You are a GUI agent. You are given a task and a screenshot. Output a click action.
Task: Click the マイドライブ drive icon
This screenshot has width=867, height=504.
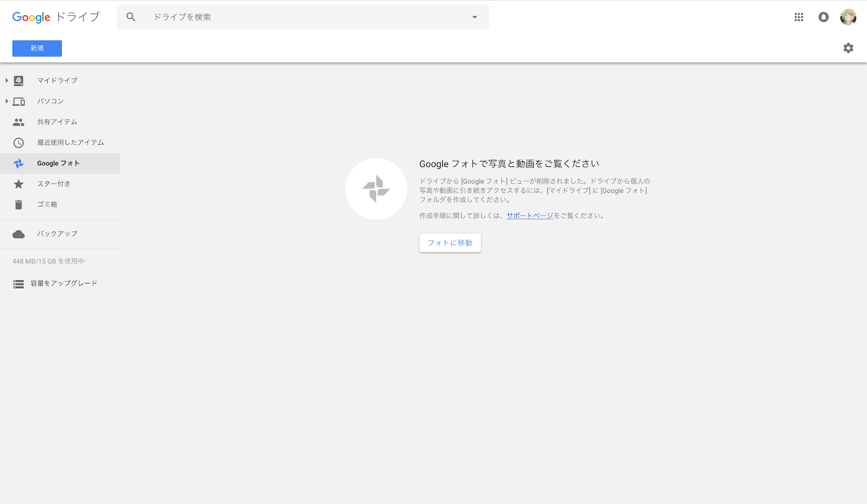click(18, 81)
